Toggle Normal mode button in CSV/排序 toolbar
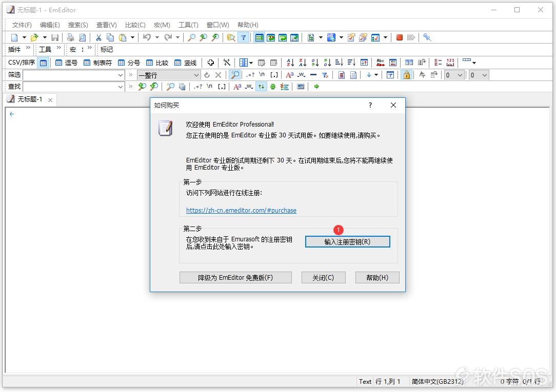 pos(43,63)
